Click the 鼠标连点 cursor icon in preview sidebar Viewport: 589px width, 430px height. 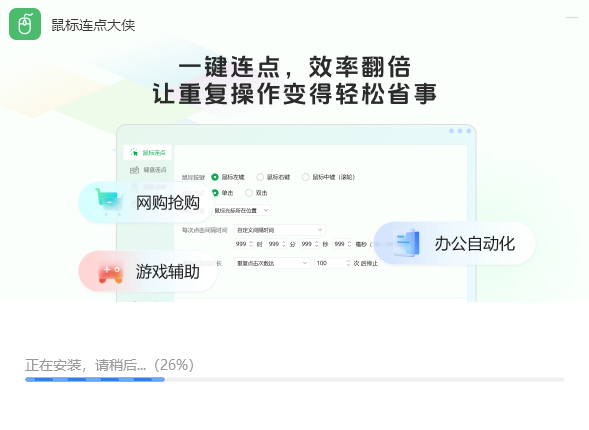pyautogui.click(x=134, y=152)
